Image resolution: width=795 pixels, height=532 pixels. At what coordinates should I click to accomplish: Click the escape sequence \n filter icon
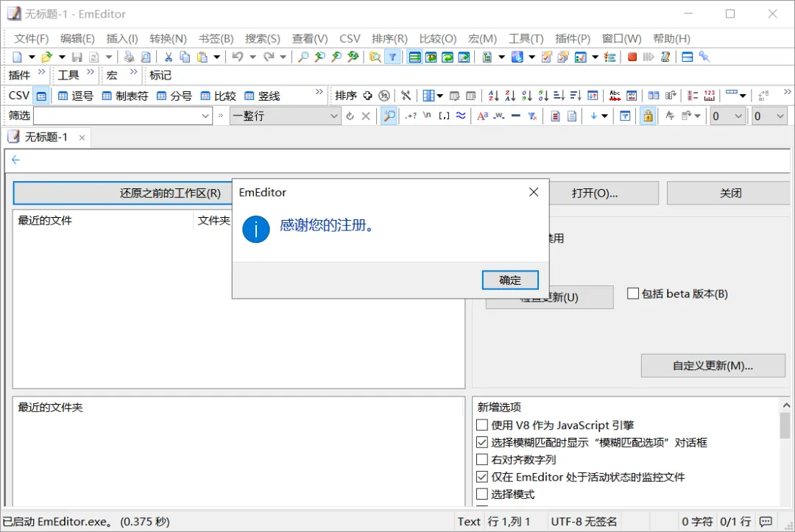(x=428, y=116)
